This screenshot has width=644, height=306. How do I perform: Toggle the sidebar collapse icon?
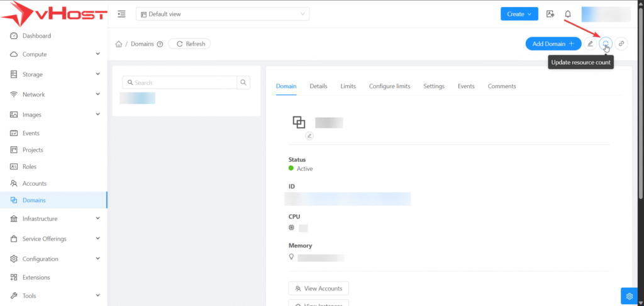click(x=121, y=14)
